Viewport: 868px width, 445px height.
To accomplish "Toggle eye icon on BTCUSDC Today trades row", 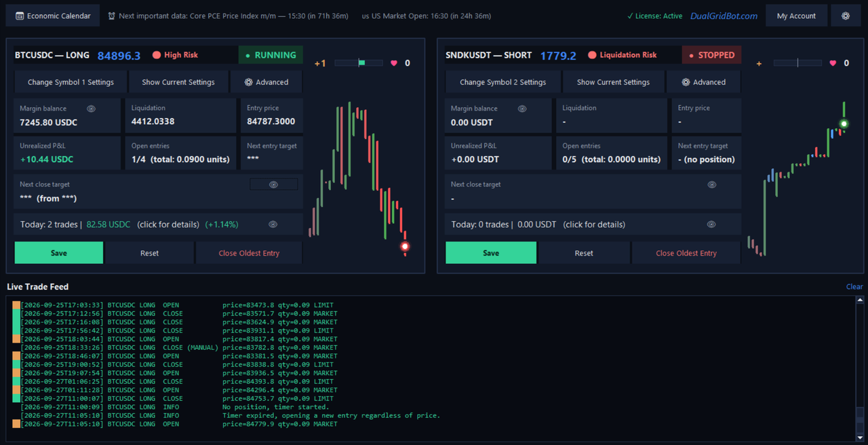I will 273,225.
